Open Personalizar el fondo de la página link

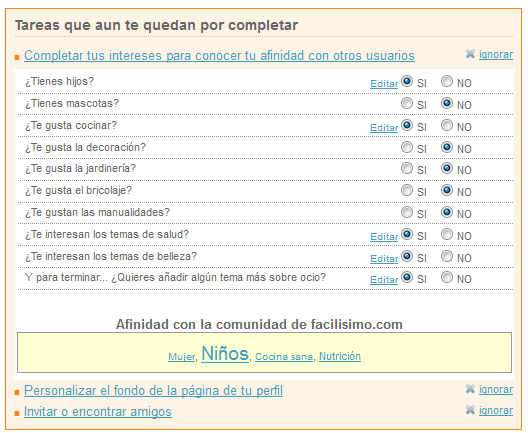pos(153,391)
